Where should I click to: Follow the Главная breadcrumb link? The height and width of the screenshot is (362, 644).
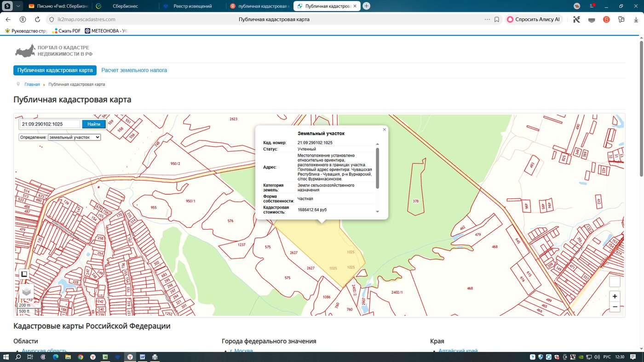coord(32,85)
